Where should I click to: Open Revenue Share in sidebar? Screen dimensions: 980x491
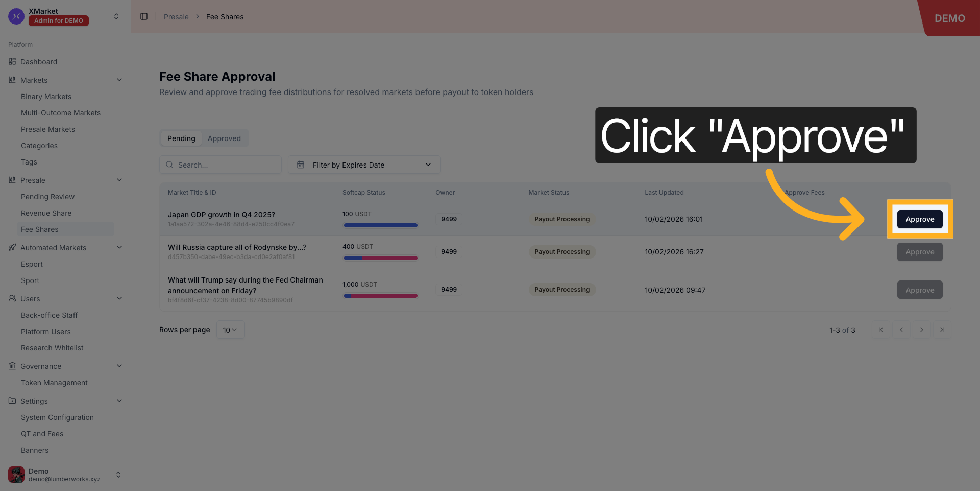pyautogui.click(x=46, y=213)
